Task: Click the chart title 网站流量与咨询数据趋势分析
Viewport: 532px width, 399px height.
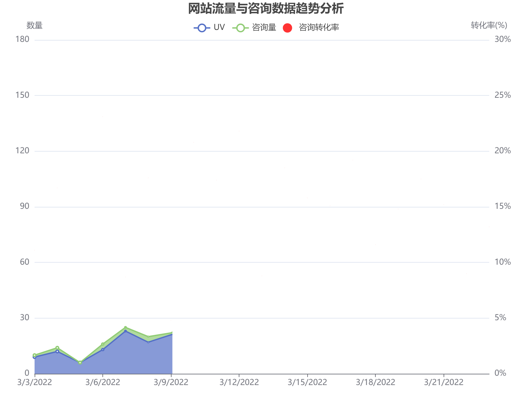Action: [x=266, y=10]
